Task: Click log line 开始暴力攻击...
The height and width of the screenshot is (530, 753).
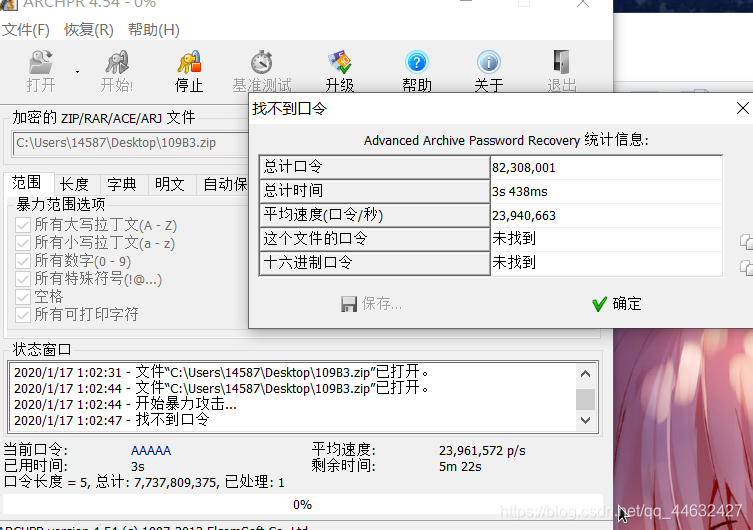Action: pos(125,404)
